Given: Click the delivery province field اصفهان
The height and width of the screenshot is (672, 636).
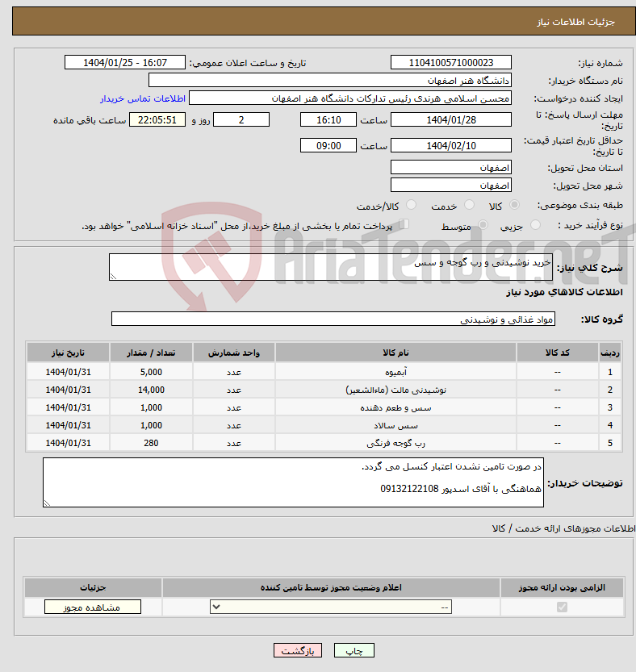Looking at the screenshot, I should (450, 168).
